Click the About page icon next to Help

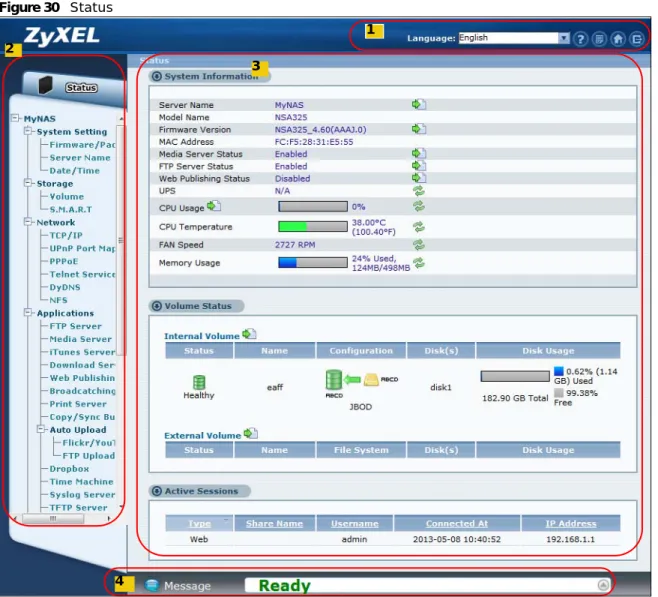(599, 39)
